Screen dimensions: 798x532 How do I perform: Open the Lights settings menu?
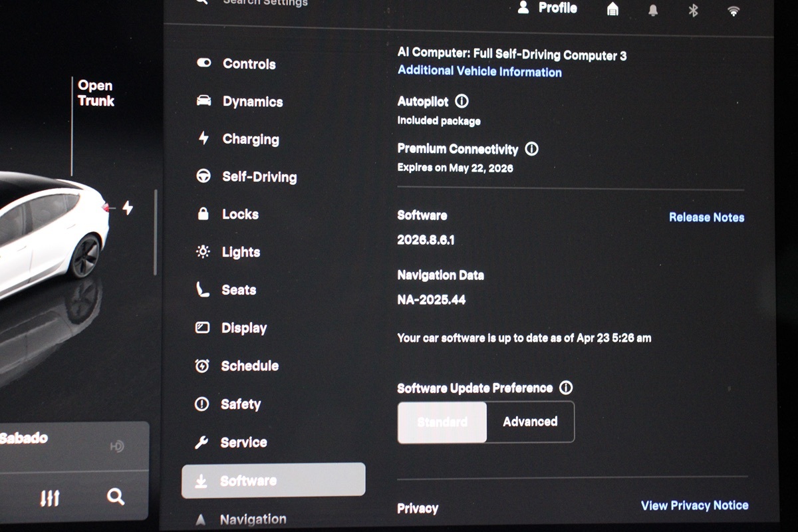coord(227,252)
